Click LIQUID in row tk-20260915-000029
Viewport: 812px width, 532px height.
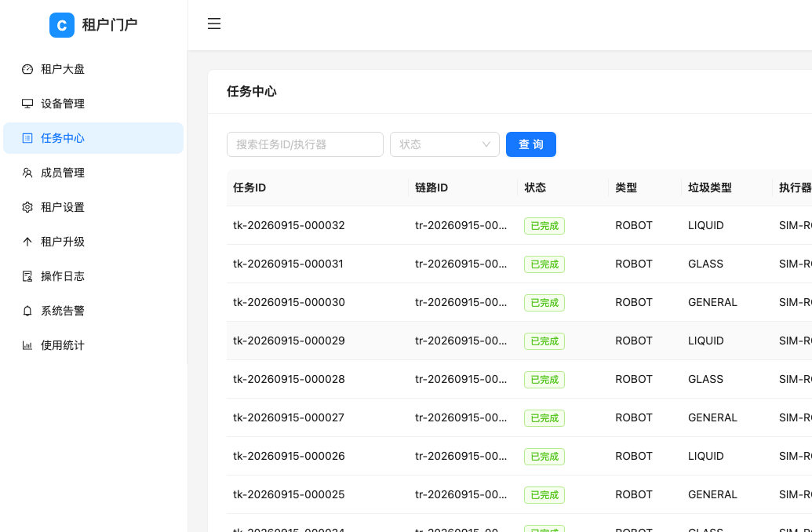click(706, 341)
